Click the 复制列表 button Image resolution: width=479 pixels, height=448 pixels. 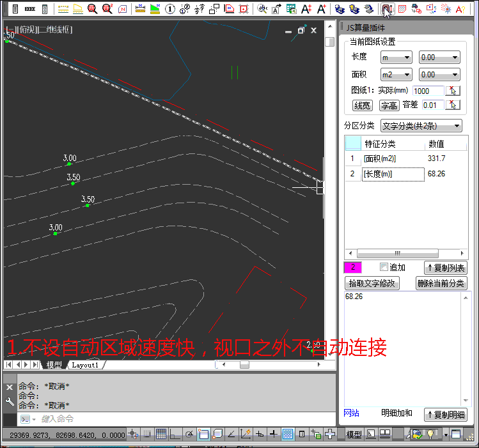[x=445, y=268]
